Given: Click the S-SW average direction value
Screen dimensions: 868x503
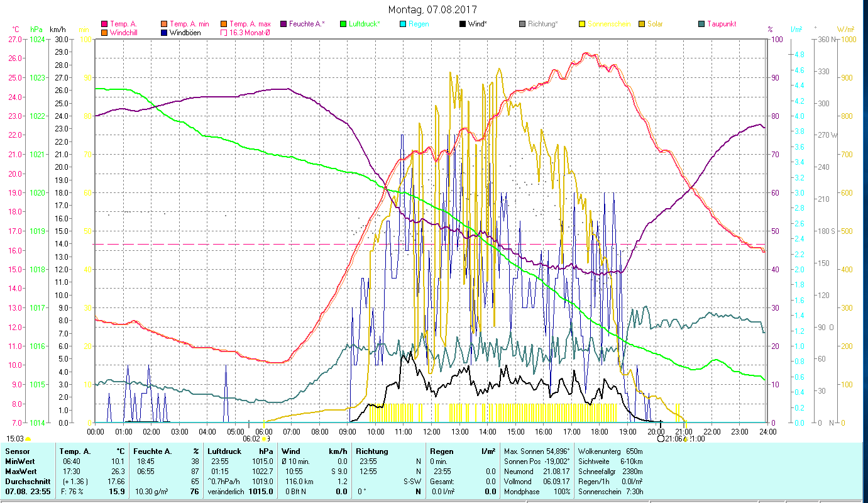Looking at the screenshot, I should (x=412, y=482).
